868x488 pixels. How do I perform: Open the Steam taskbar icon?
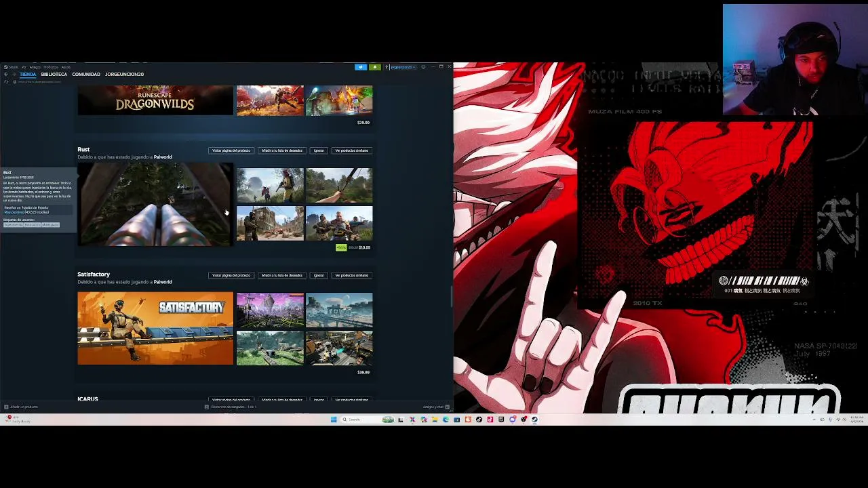534,420
